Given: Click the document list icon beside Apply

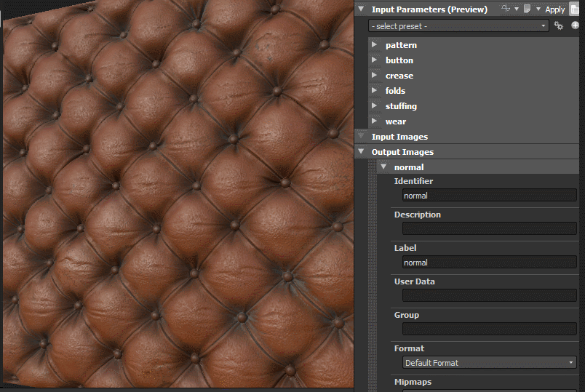Looking at the screenshot, I should tap(575, 9).
